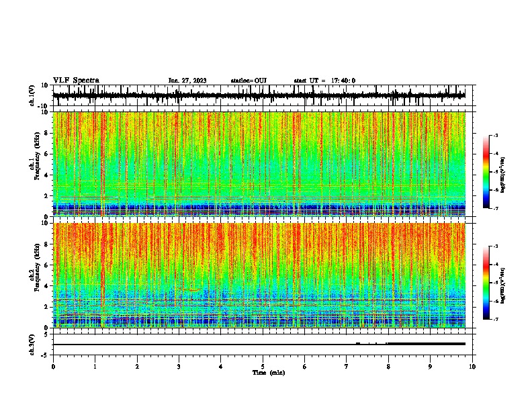This screenshot has width=532, height=411.
Task: Click the time axis tick label "6"
Action: point(305,367)
